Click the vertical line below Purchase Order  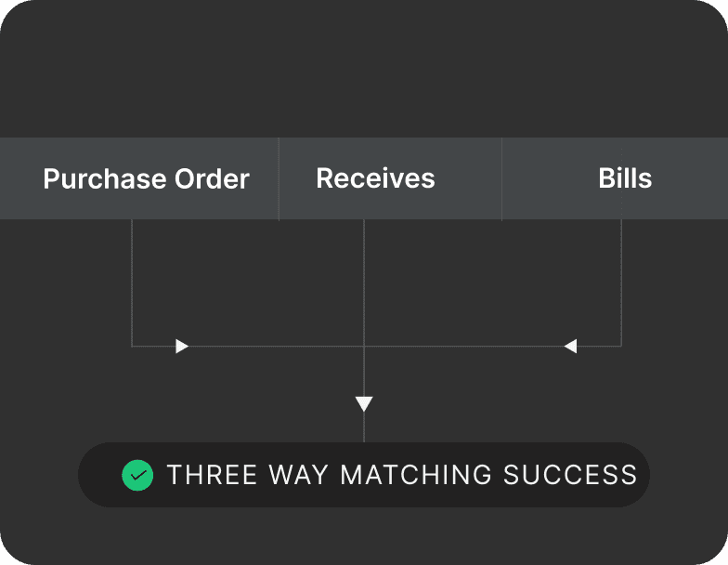pyautogui.click(x=132, y=279)
